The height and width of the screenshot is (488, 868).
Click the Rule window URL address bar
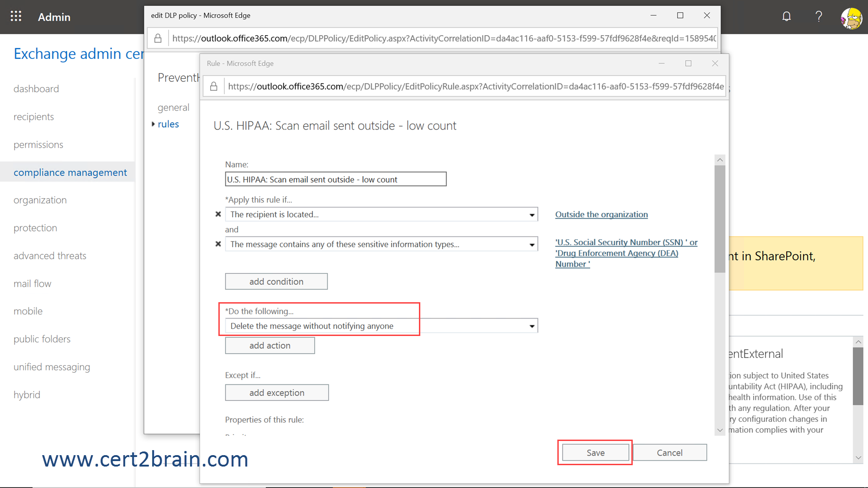(x=475, y=86)
